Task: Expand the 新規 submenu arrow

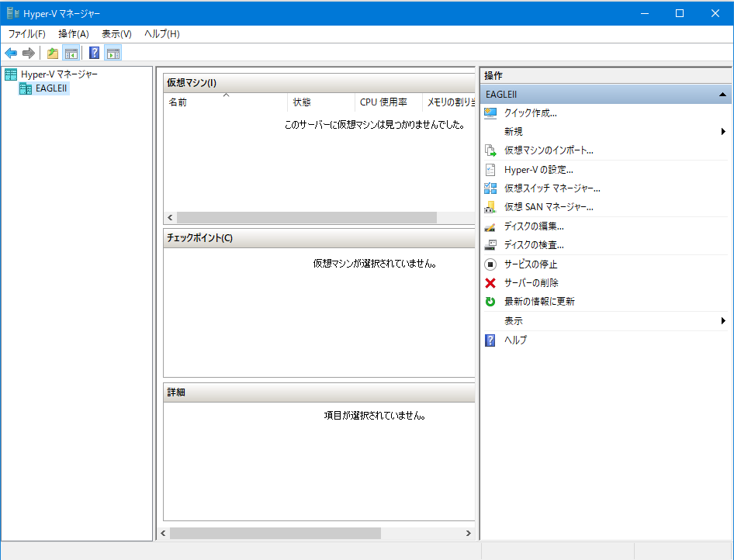Action: [x=723, y=131]
